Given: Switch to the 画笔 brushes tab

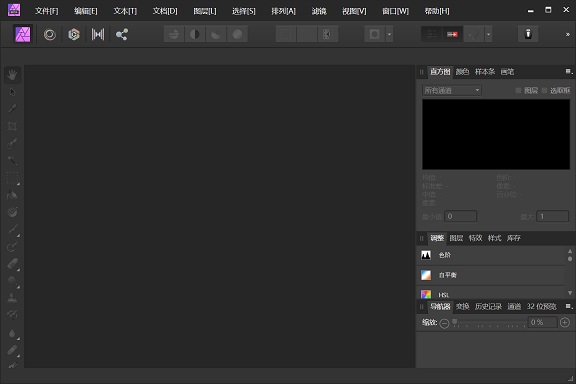Looking at the screenshot, I should tap(507, 72).
